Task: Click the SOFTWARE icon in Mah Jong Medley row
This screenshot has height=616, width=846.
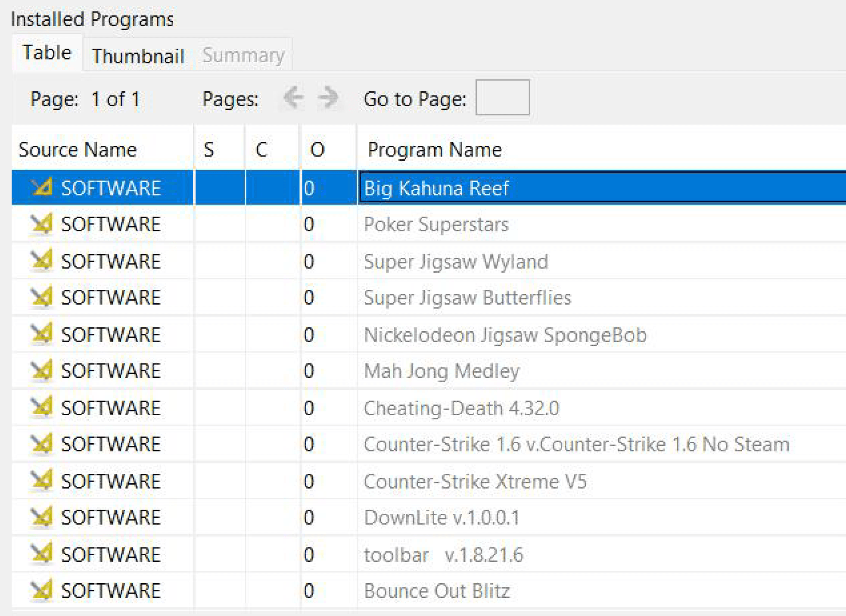Action: [x=42, y=370]
